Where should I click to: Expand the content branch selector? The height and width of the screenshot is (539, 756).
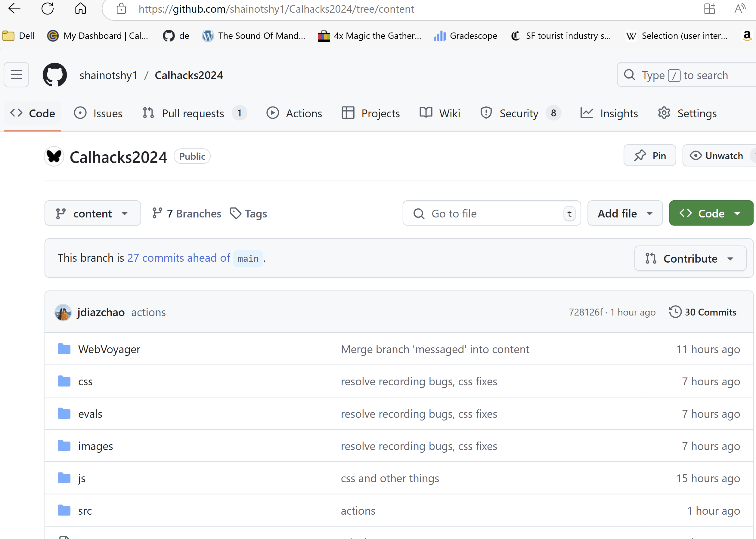93,214
